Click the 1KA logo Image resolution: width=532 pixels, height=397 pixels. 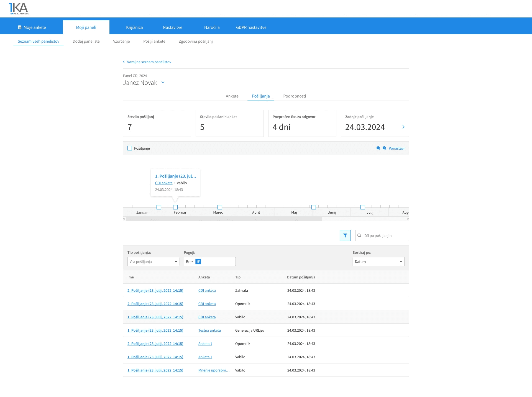point(19,9)
